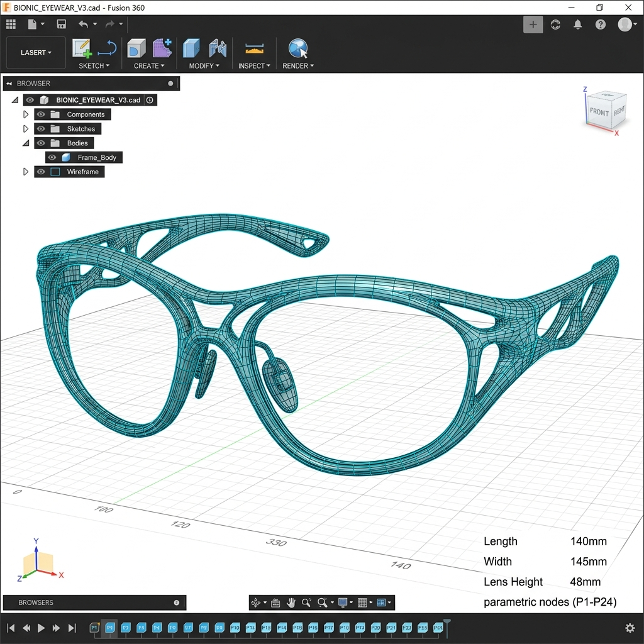Open the job status icon
This screenshot has height=644, width=644.
tap(555, 25)
